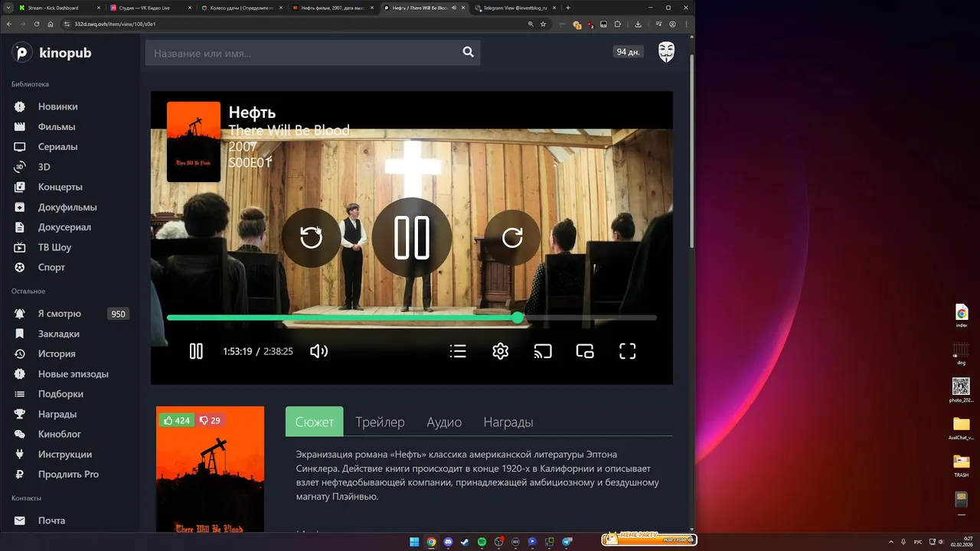Image resolution: width=980 pixels, height=551 pixels.
Task: Open Фильмы section
Action: pyautogui.click(x=57, y=127)
